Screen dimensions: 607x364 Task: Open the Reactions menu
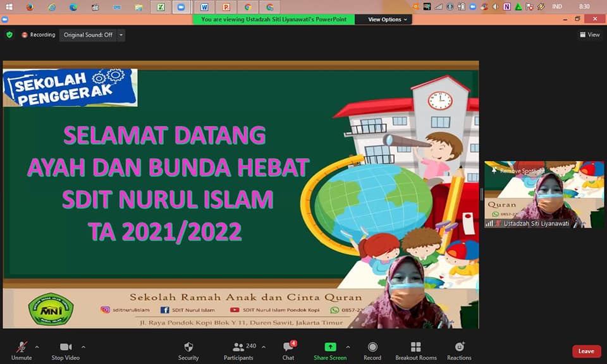459,350
